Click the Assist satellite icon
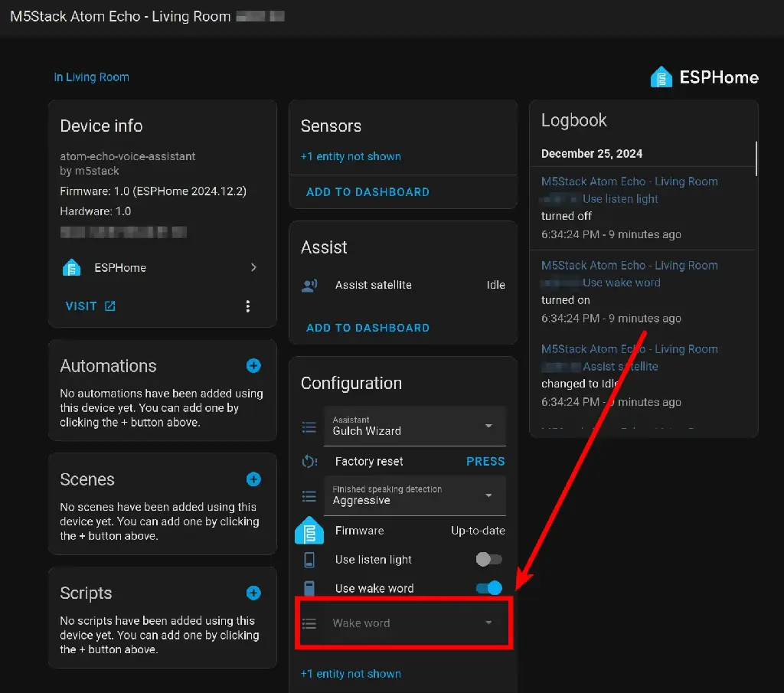The image size is (784, 693). click(x=309, y=285)
